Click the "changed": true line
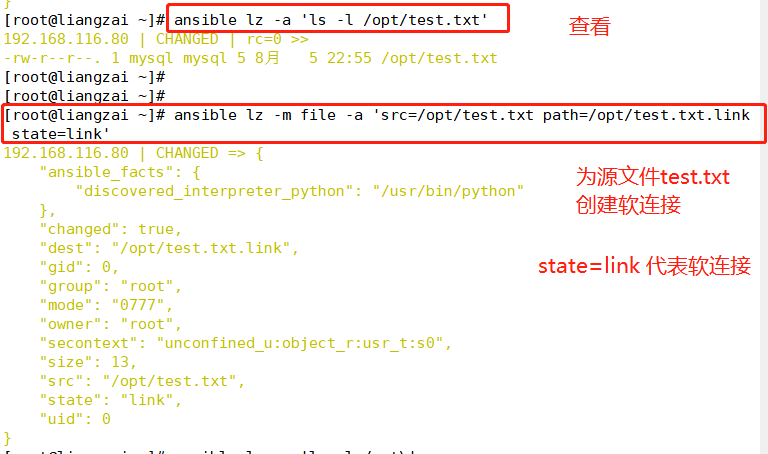 111,229
